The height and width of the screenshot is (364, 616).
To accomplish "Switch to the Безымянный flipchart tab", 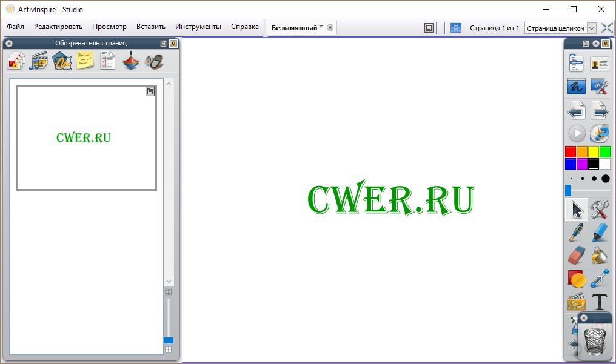I will 296,28.
